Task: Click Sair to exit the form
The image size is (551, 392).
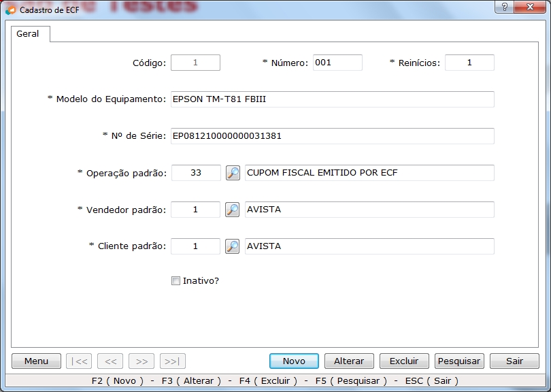Action: [x=515, y=361]
